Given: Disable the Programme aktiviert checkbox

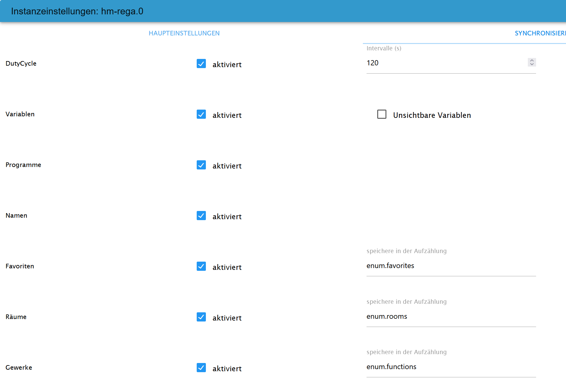Looking at the screenshot, I should [201, 165].
